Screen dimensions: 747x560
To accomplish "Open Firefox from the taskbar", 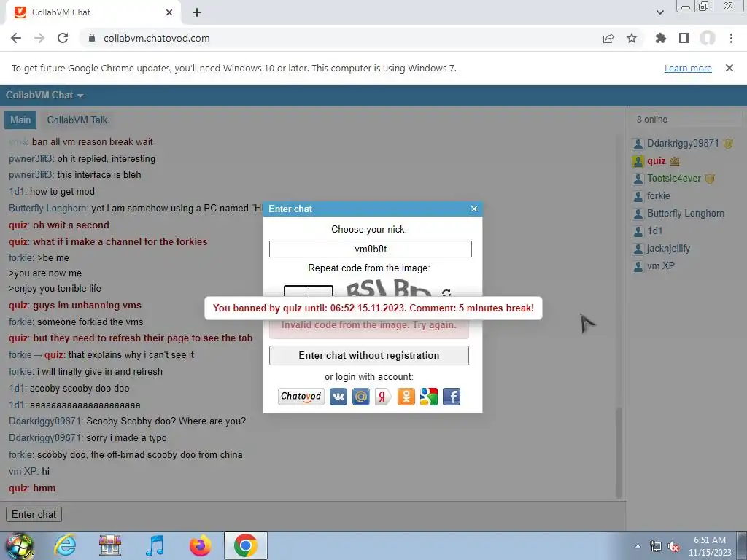I will (x=200, y=545).
